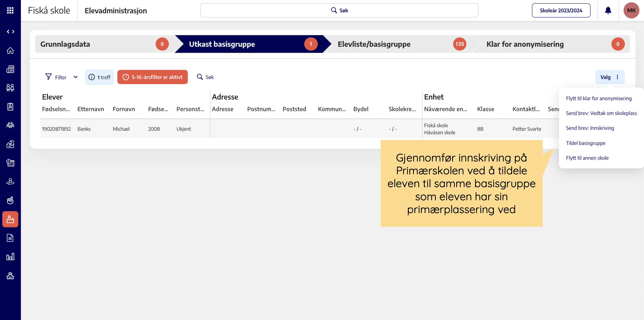Choose Send brev: Innskriving
The image size is (644, 320).
[x=590, y=128]
